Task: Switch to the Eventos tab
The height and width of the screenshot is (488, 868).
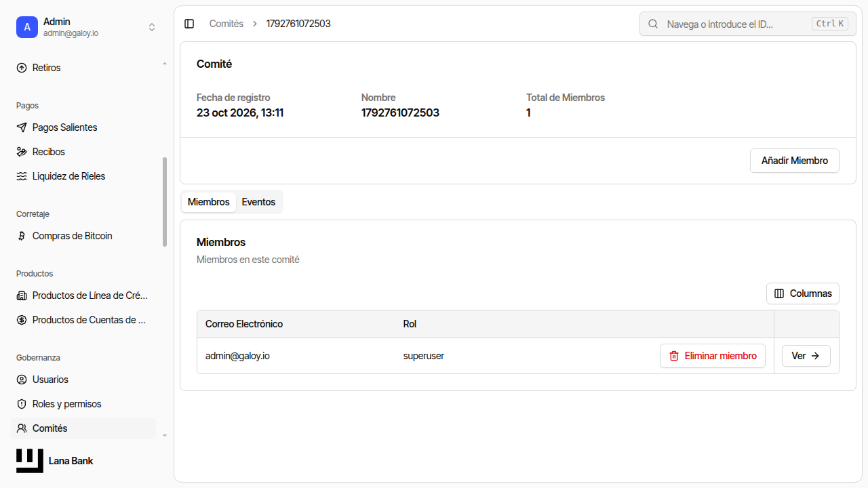Action: point(258,202)
